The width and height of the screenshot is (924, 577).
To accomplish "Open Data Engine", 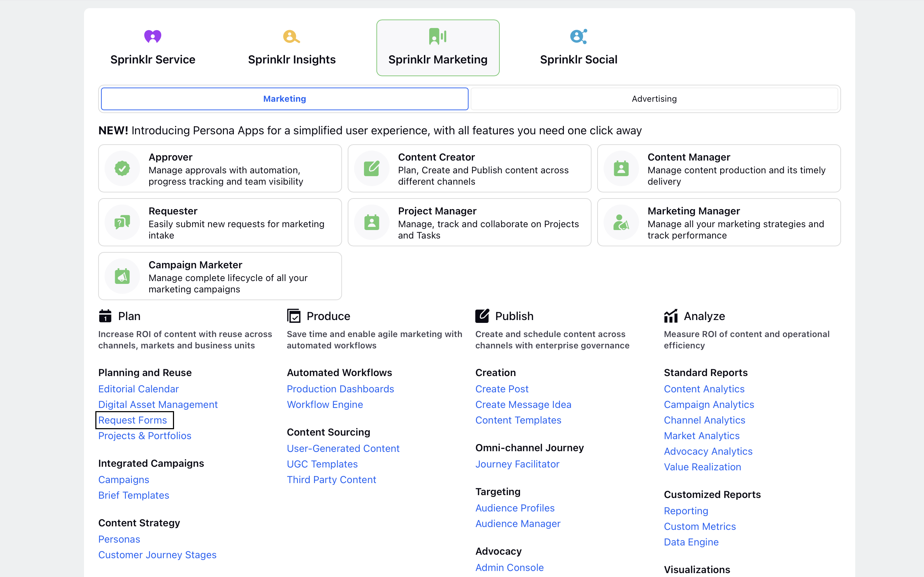I will pos(691,542).
